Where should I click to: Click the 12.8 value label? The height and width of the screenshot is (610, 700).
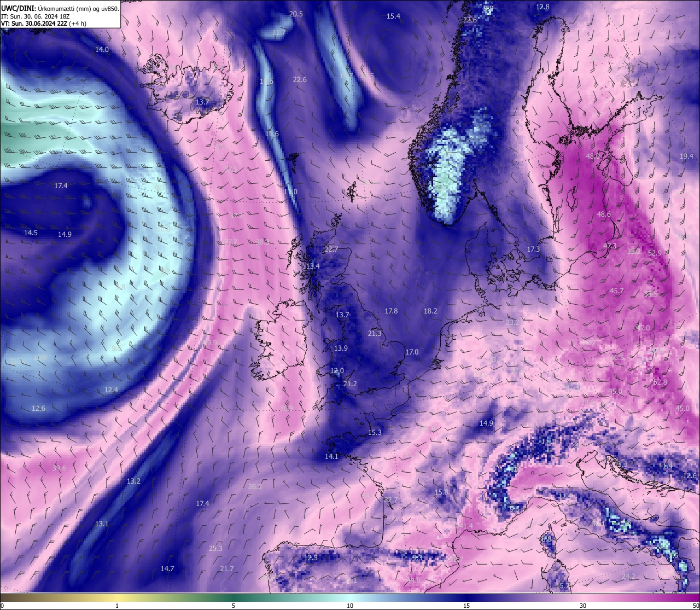542,7
